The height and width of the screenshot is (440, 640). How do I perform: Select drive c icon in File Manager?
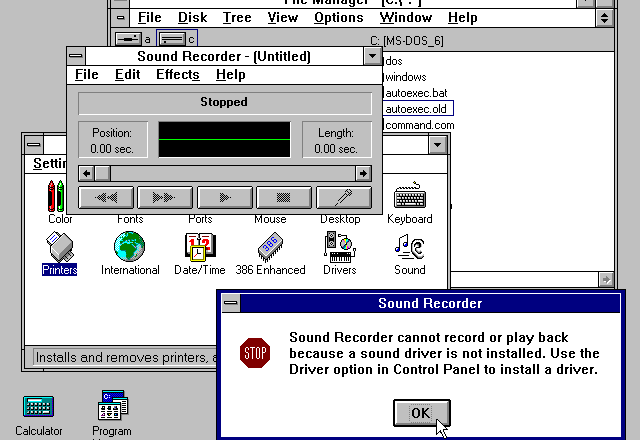[x=177, y=39]
